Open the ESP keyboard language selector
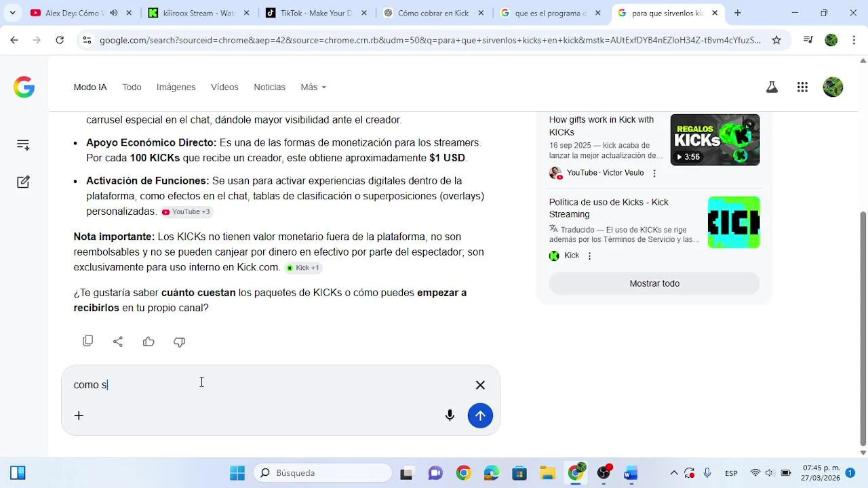 [731, 473]
